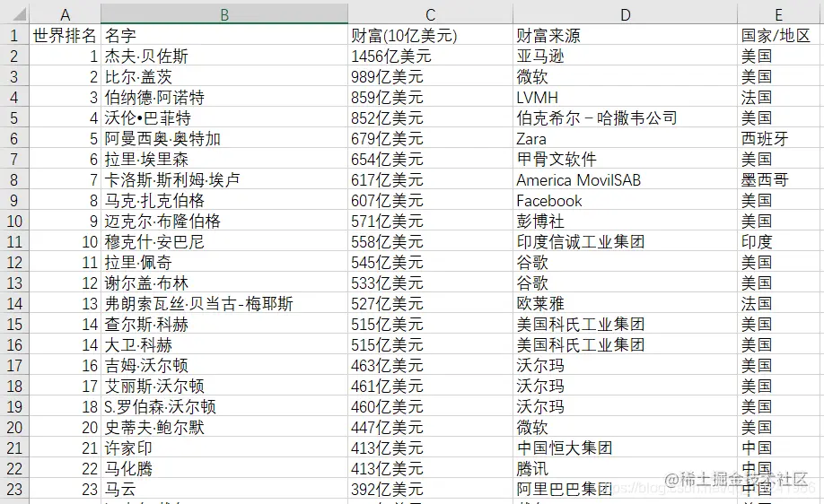Select row 11 header
The height and width of the screenshot is (504, 824).
14,241
